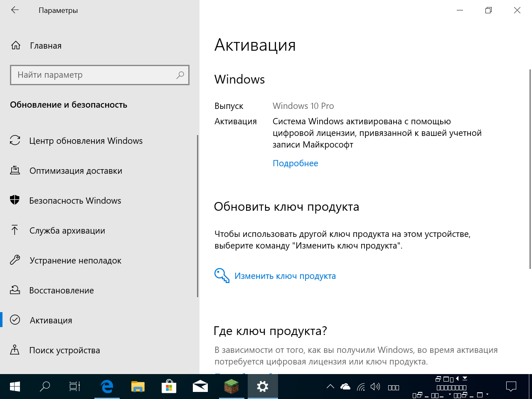532x399 pixels.
Task: Launch Microsoft Edge from taskbar
Action: click(107, 387)
